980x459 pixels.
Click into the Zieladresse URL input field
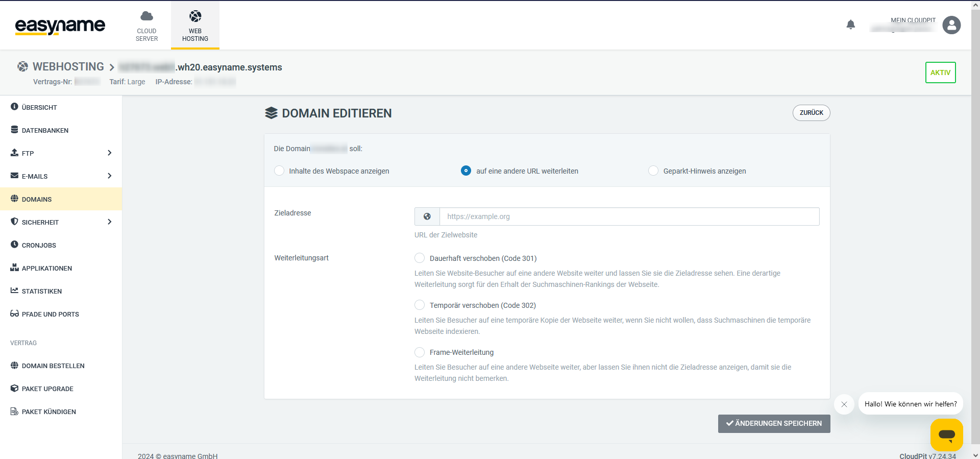tap(629, 216)
